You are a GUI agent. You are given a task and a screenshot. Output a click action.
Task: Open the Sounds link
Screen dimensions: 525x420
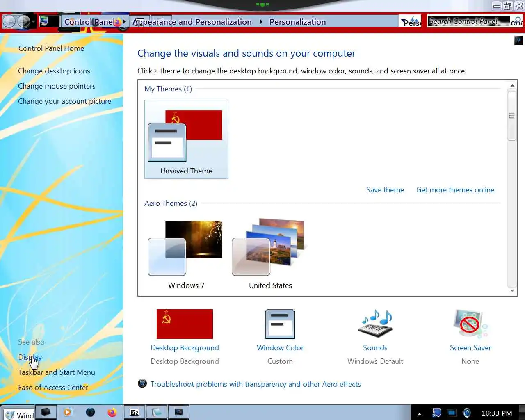pyautogui.click(x=375, y=348)
